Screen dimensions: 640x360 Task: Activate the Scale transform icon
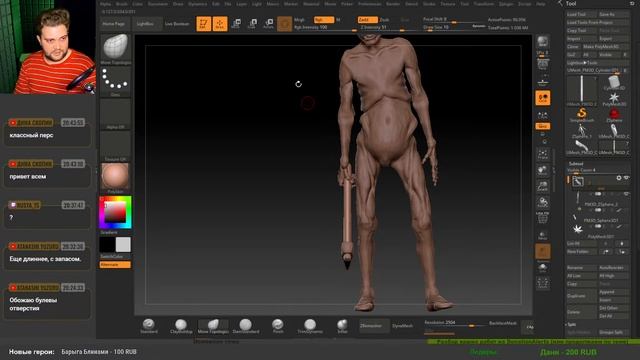pos(252,24)
